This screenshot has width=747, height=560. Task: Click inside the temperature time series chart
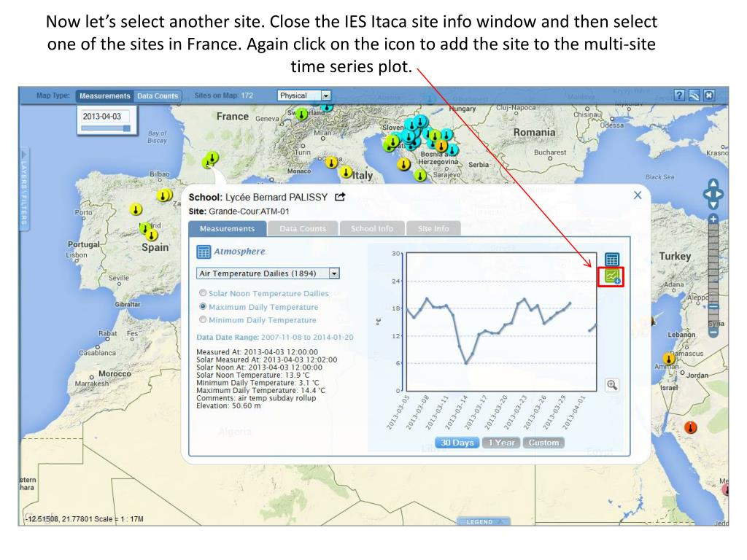point(500,322)
